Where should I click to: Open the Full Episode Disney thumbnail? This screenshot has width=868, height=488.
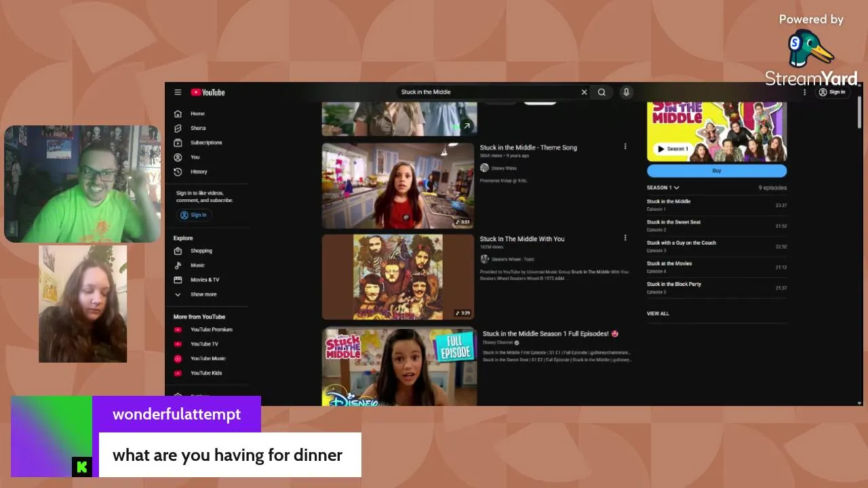pos(399,367)
